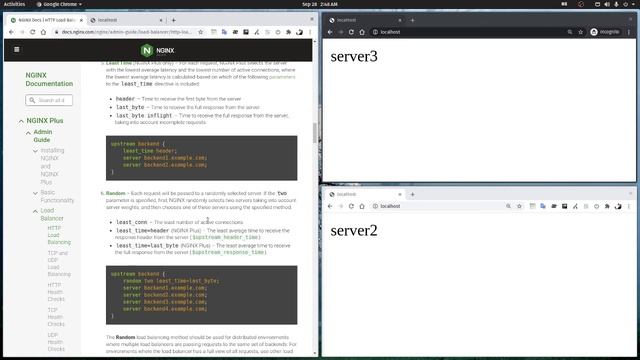
Task: Collapse the Admin Guide section
Action: [28, 133]
